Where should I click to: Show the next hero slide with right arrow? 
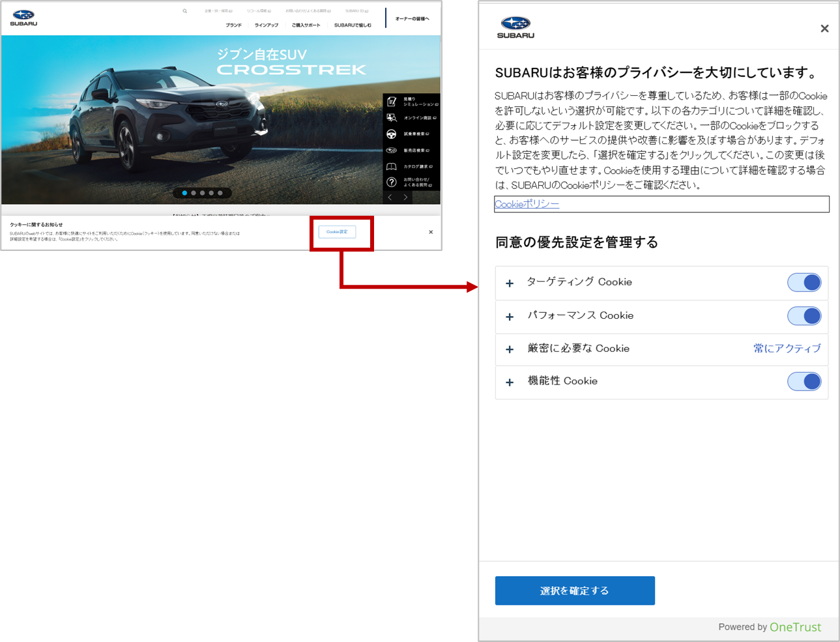coord(405,197)
